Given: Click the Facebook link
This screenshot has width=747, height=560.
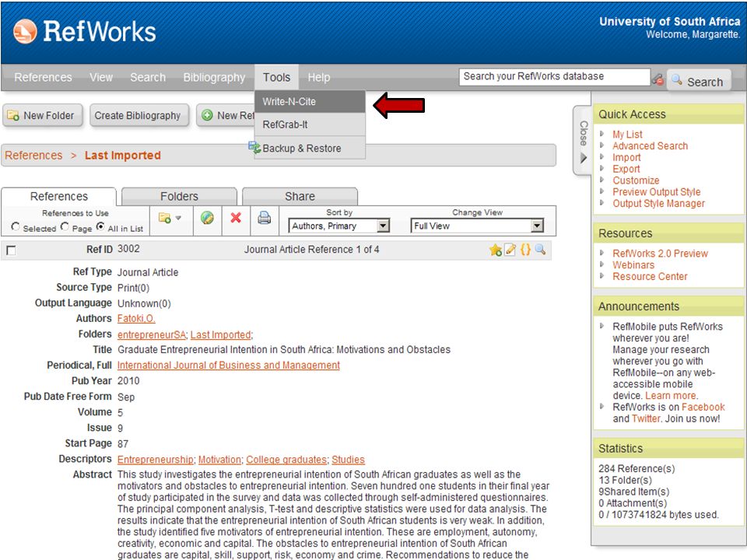Looking at the screenshot, I should (x=703, y=407).
